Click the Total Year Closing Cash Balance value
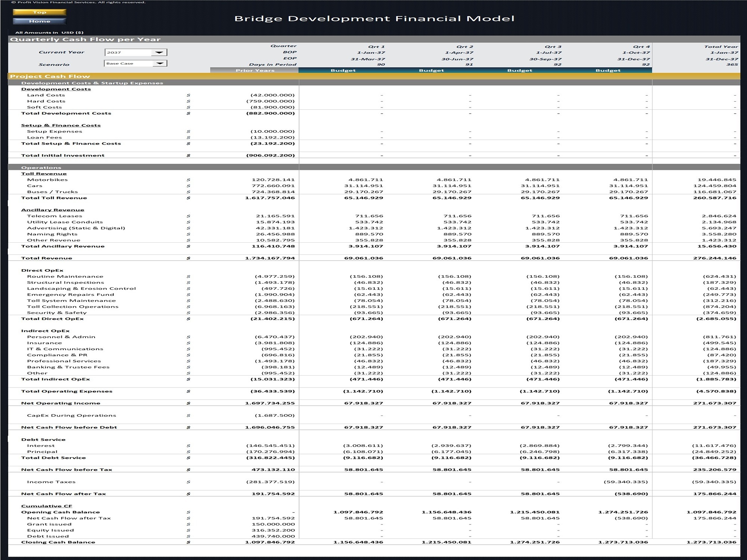 tap(711, 542)
